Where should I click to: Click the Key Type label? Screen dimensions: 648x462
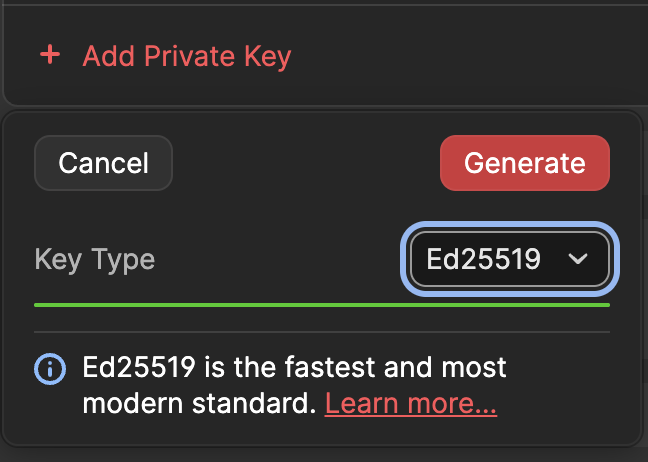[x=95, y=260]
